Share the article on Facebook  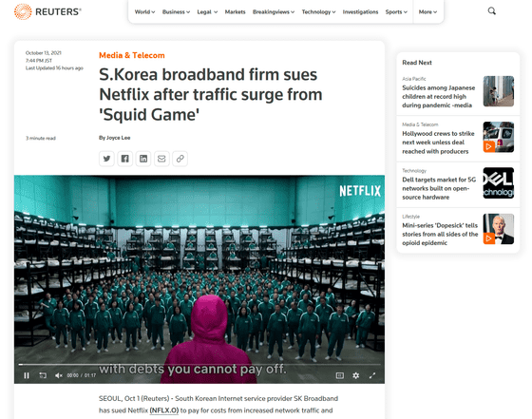coord(124,159)
